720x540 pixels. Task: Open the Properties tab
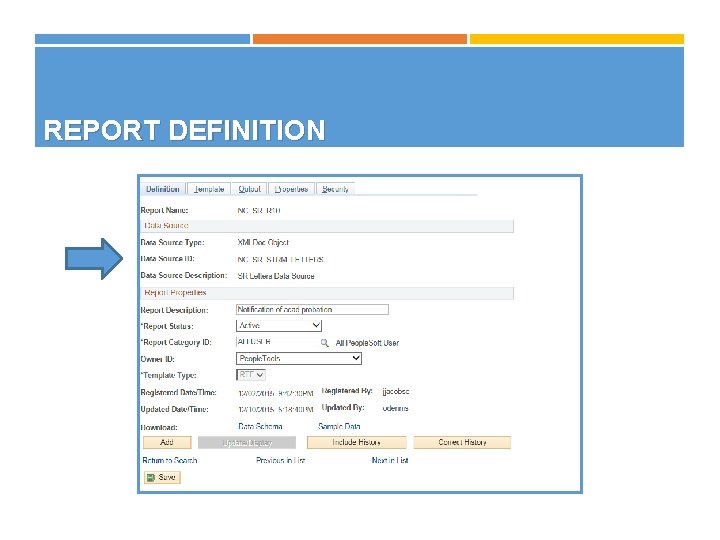(x=291, y=189)
